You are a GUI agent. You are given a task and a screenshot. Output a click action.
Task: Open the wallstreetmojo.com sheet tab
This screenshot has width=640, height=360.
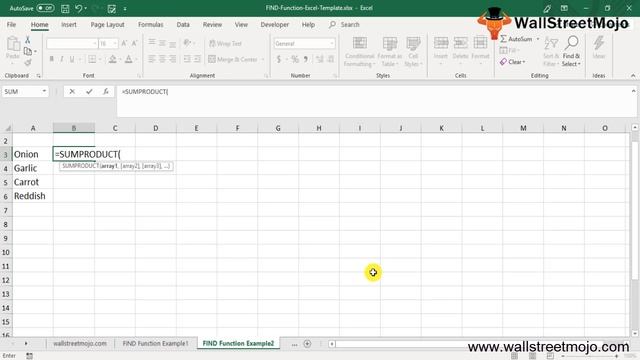tap(80, 344)
